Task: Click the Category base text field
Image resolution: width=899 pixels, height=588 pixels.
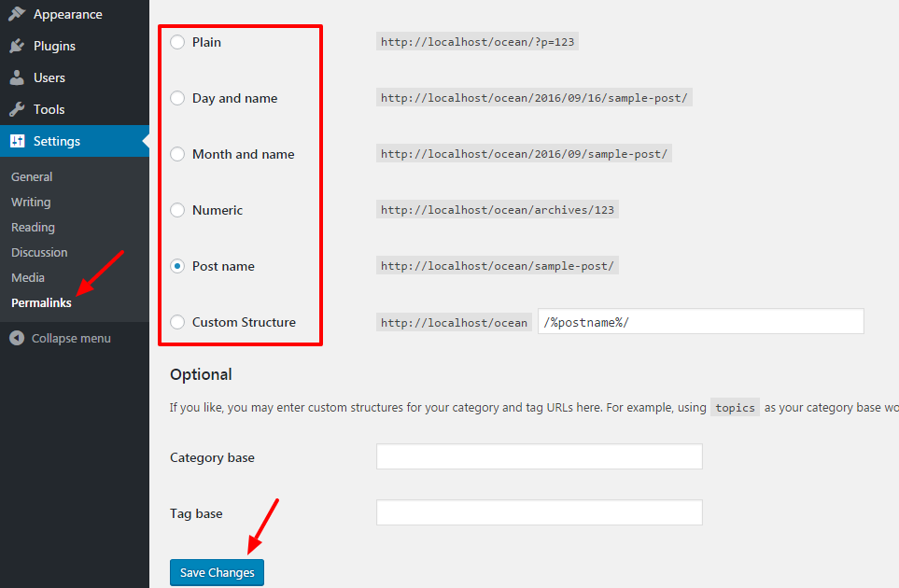Action: (539, 456)
